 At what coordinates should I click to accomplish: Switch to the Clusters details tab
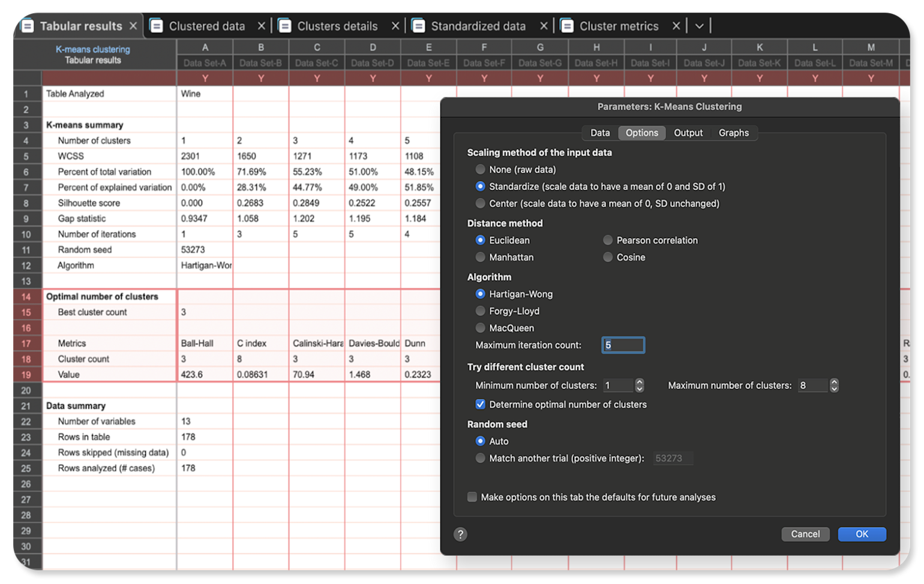[x=338, y=26]
